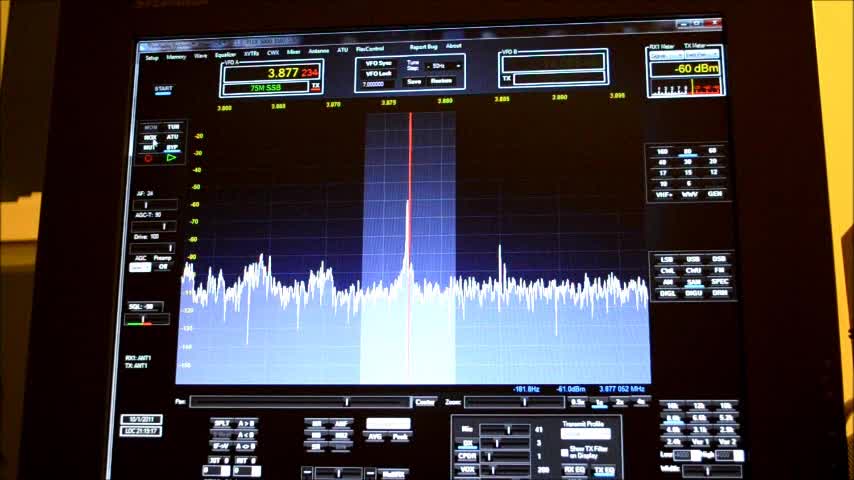Adjust the AF volume slider
854x480 pixels.
click(155, 205)
